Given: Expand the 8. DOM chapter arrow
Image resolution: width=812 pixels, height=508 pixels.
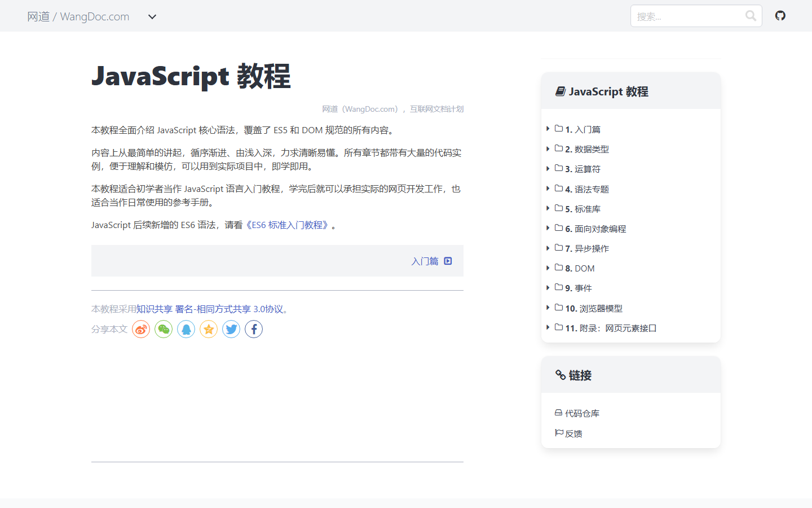Looking at the screenshot, I should [548, 268].
